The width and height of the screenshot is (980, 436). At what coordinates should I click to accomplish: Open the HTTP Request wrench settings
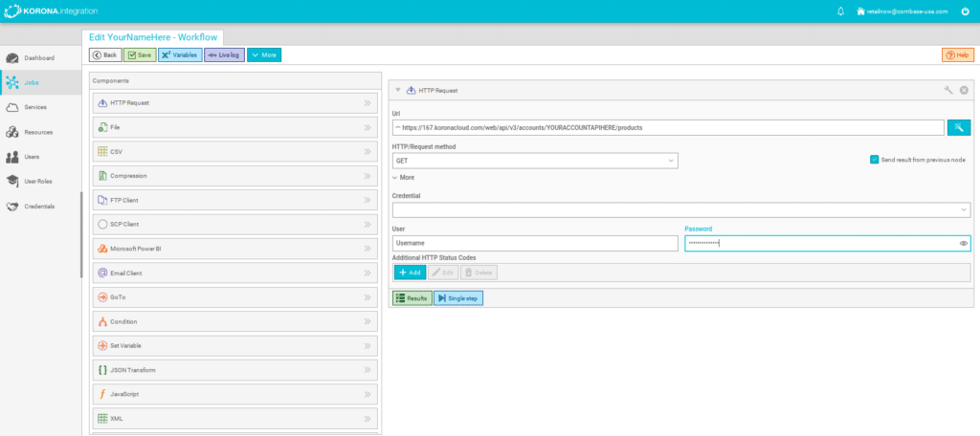coord(948,90)
